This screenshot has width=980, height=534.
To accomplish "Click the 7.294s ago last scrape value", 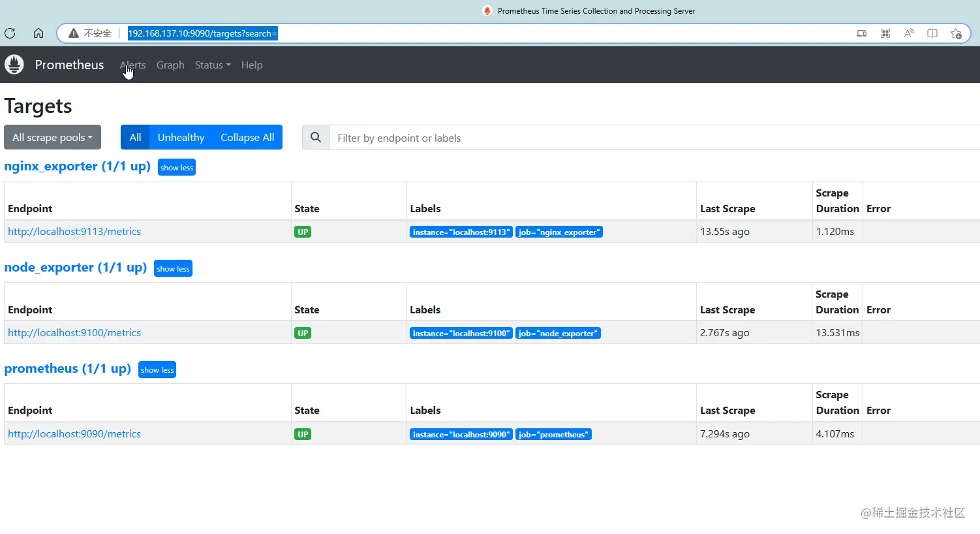I will (x=725, y=434).
